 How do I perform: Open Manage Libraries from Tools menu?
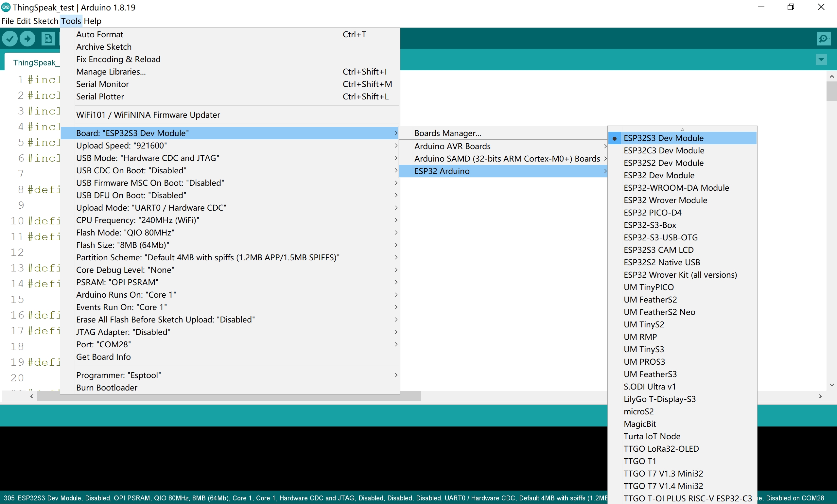(230, 72)
